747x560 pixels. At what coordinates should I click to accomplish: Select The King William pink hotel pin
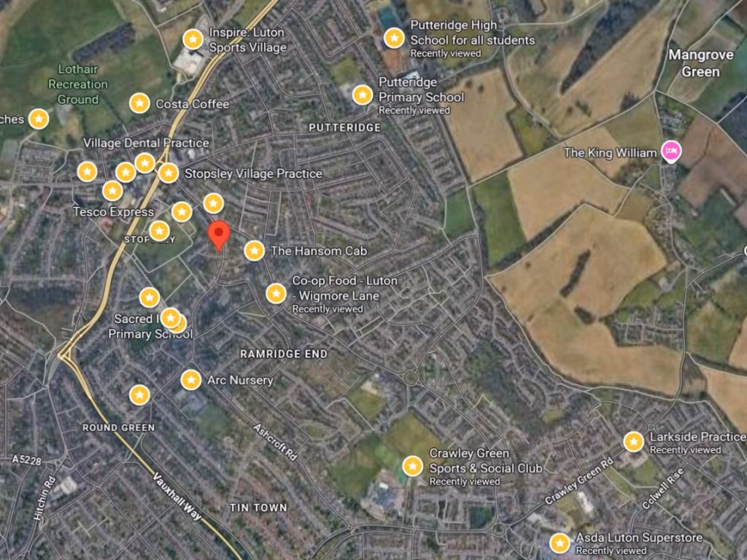671,152
